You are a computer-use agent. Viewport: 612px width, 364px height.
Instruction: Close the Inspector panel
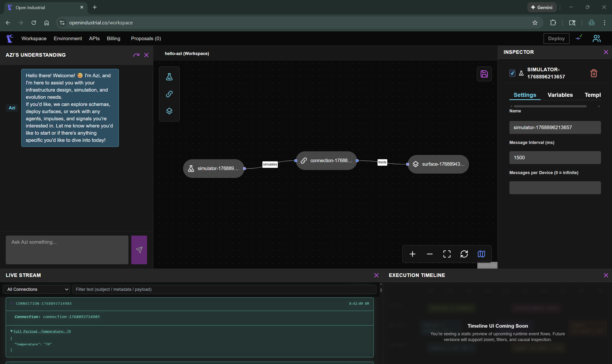(x=606, y=52)
